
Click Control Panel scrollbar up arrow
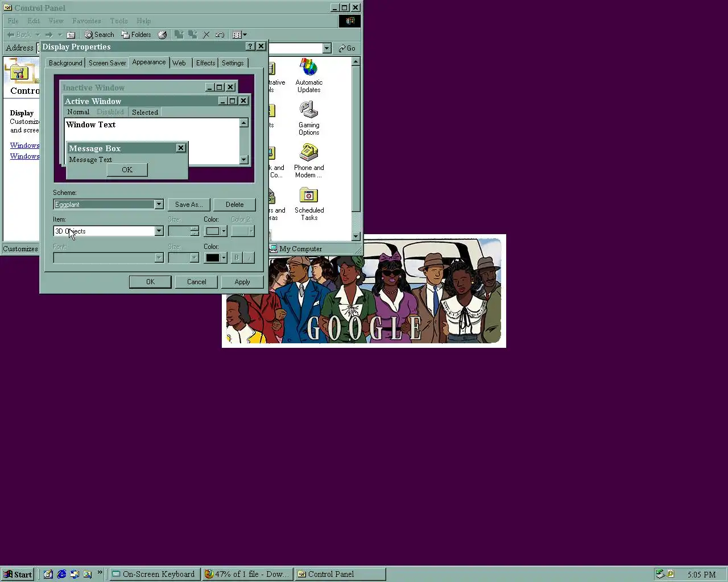point(356,61)
